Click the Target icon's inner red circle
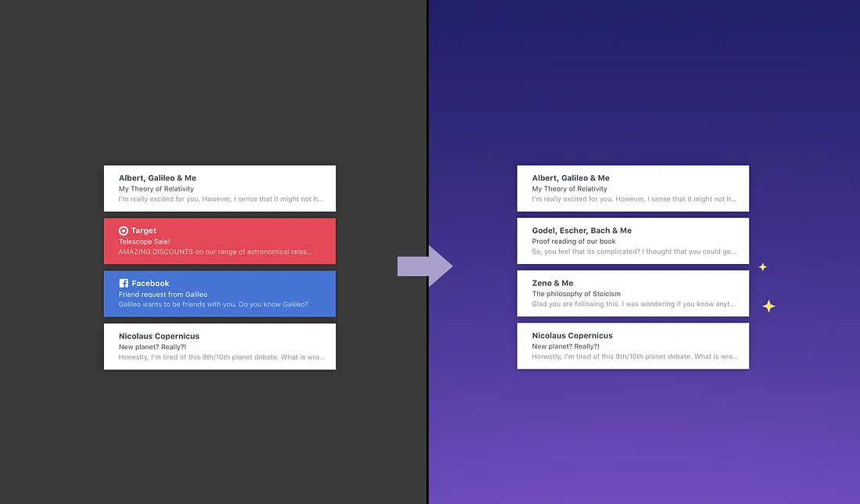Image resolution: width=860 pixels, height=504 pixels. tap(124, 230)
